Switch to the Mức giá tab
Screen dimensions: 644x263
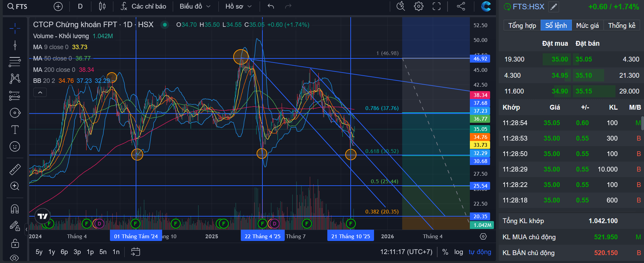[x=587, y=25]
